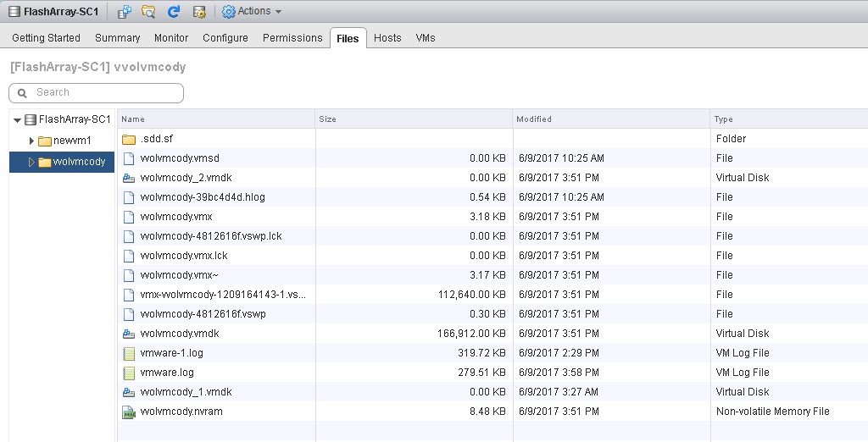Sort files by the Size column

[x=414, y=119]
